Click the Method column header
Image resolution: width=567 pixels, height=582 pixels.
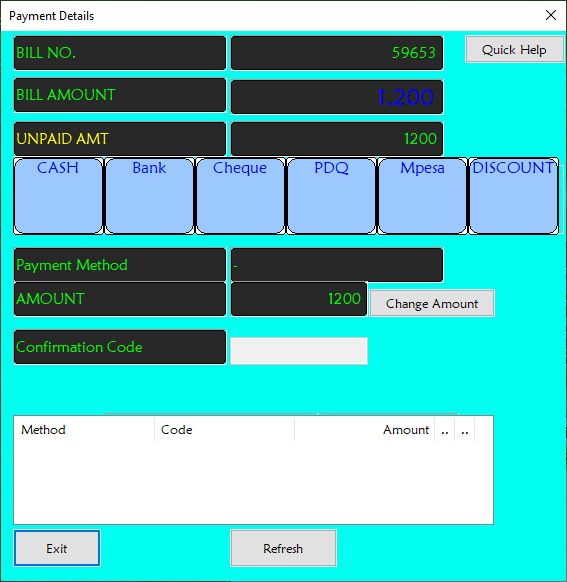[x=84, y=429]
